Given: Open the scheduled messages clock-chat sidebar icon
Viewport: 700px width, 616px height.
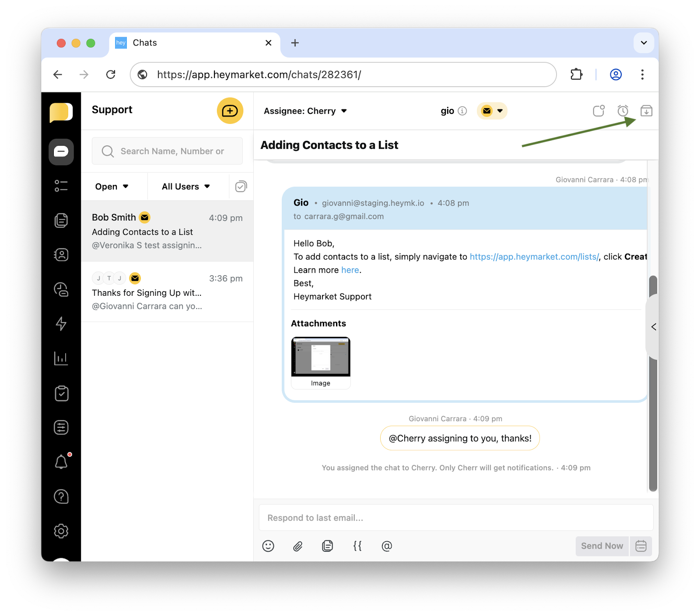Looking at the screenshot, I should click(61, 289).
